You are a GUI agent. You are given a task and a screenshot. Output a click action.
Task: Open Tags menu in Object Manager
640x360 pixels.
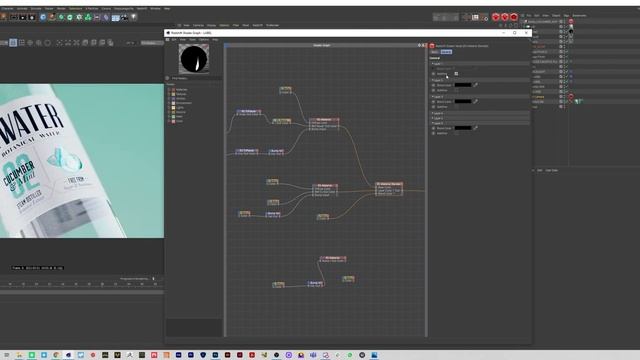(x=566, y=16)
